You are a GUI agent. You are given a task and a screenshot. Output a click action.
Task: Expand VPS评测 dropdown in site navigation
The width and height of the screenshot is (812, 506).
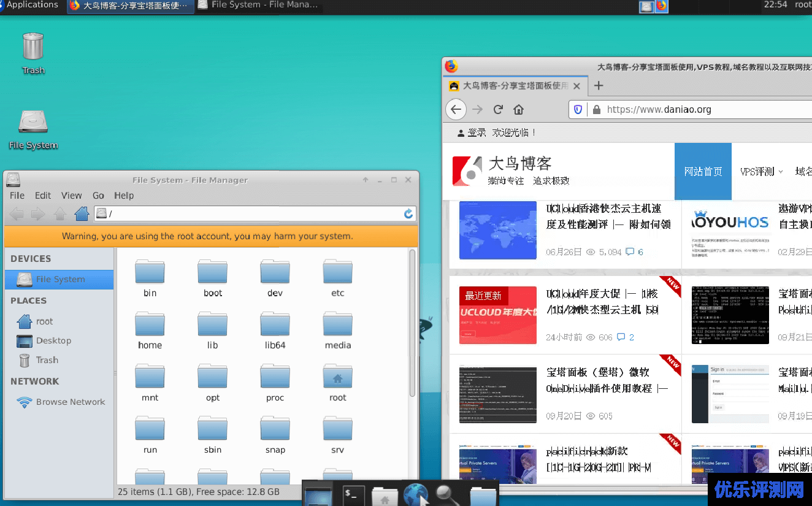(x=761, y=171)
